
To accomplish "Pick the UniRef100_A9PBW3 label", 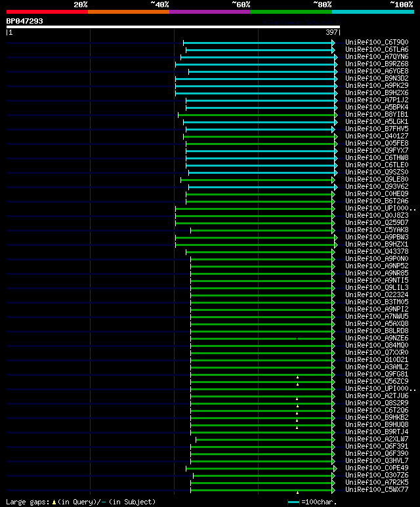I will pyautogui.click(x=377, y=237).
